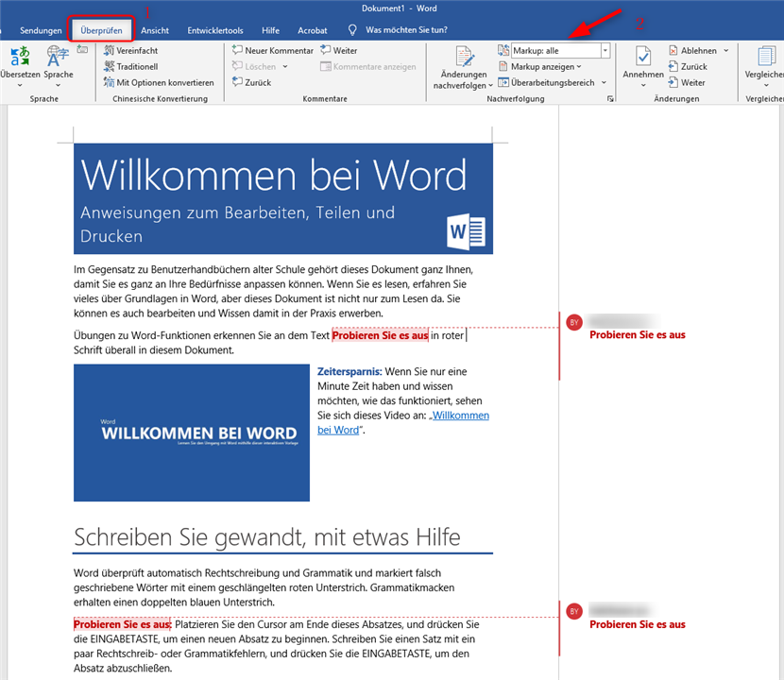Screen dimensions: 784x680
Task: Click the Was möchten Sie tun search field
Action: (x=405, y=30)
